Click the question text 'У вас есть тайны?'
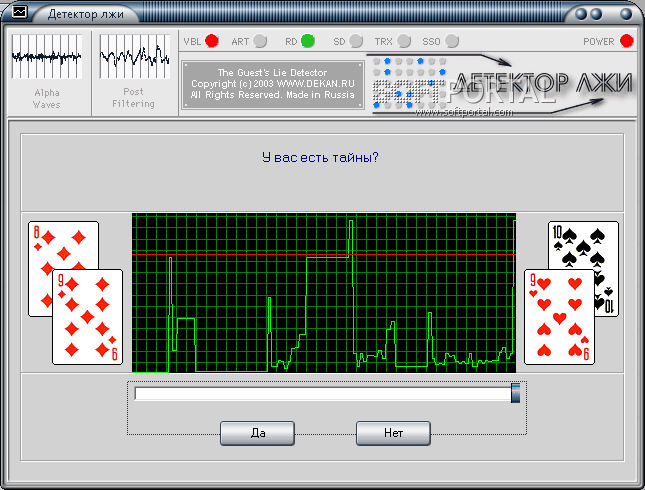This screenshot has width=645, height=490. 320,158
